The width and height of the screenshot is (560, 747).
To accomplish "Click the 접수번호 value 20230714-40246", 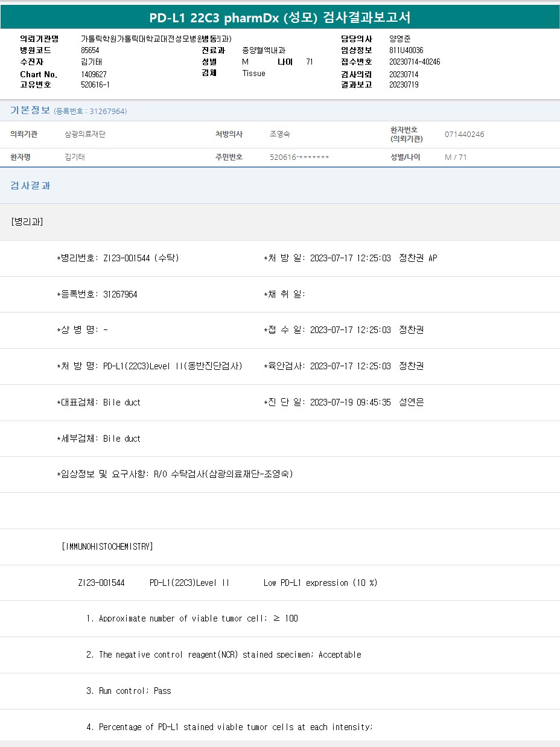I will pyautogui.click(x=415, y=62).
